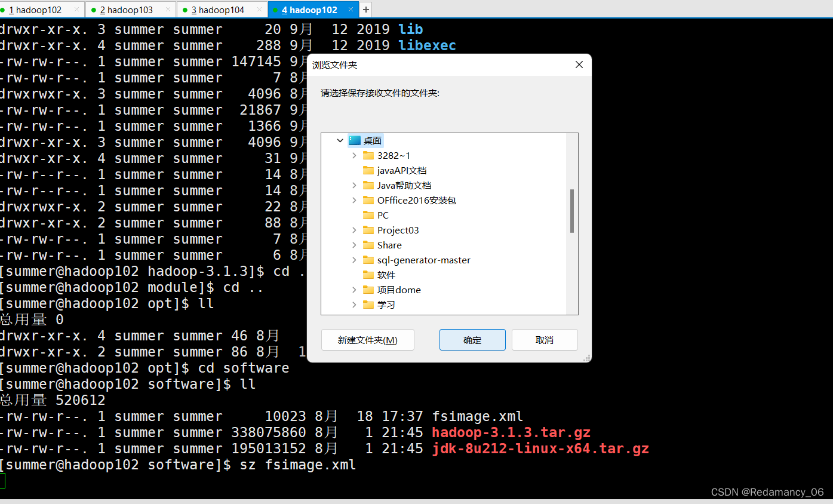Open the new session plus tab icon

[366, 10]
